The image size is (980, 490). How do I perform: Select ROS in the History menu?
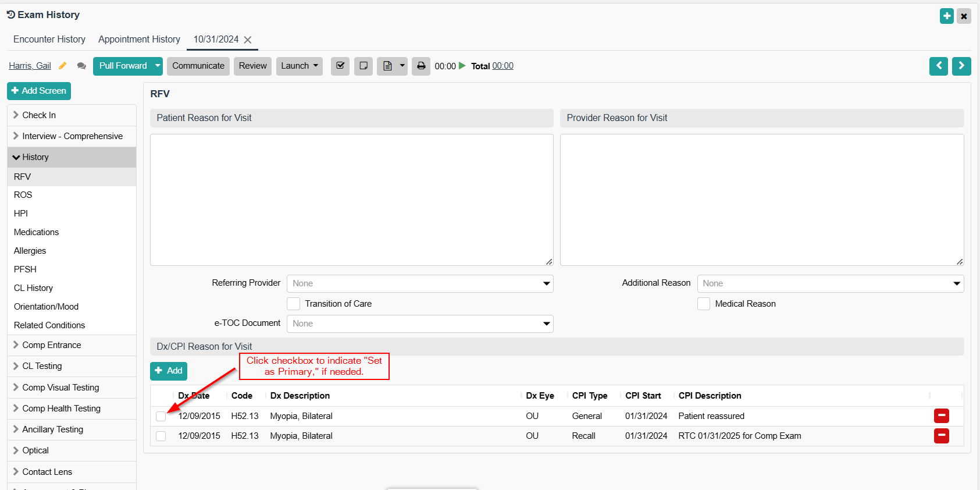coord(23,195)
